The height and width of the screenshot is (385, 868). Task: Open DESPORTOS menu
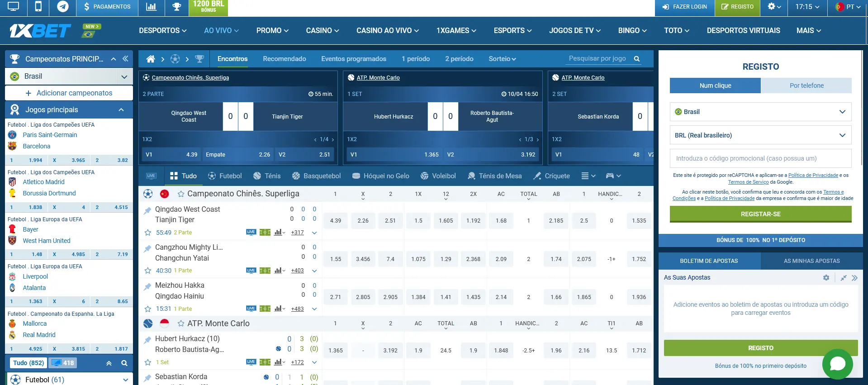(x=163, y=30)
